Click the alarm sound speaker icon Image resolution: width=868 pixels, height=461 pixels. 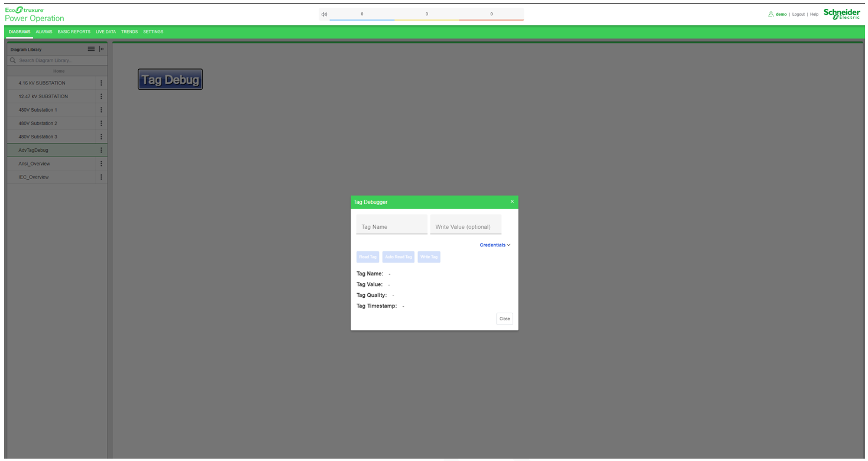(x=324, y=14)
